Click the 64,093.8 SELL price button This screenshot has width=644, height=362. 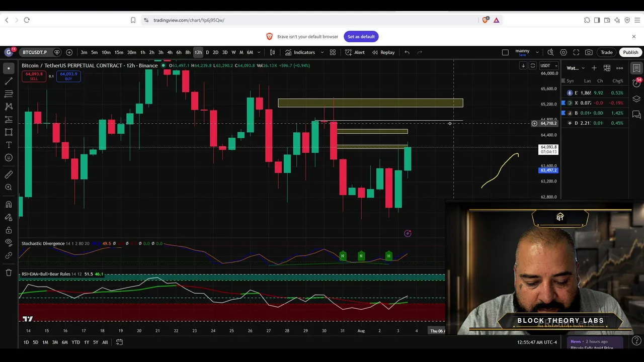pos(34,76)
